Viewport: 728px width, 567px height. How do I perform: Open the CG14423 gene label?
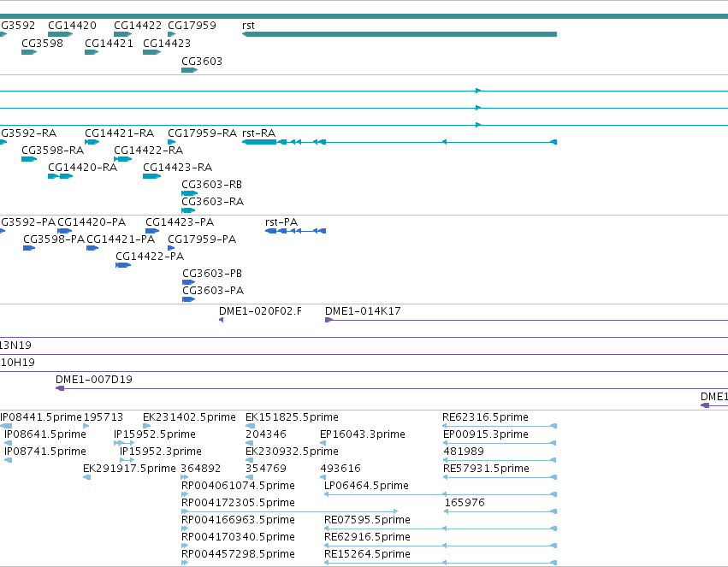click(x=167, y=44)
